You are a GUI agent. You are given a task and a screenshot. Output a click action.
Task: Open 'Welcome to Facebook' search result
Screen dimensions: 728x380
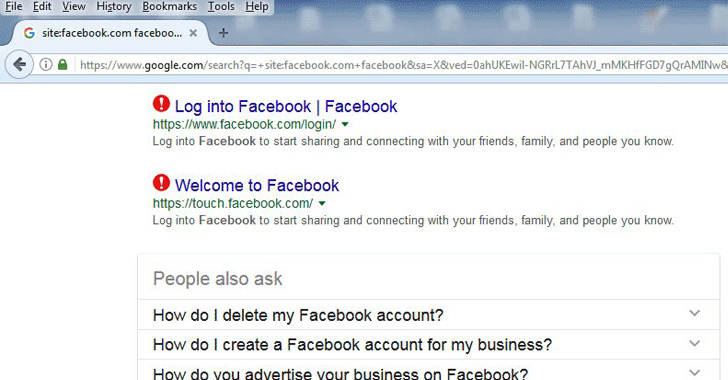[x=257, y=185]
